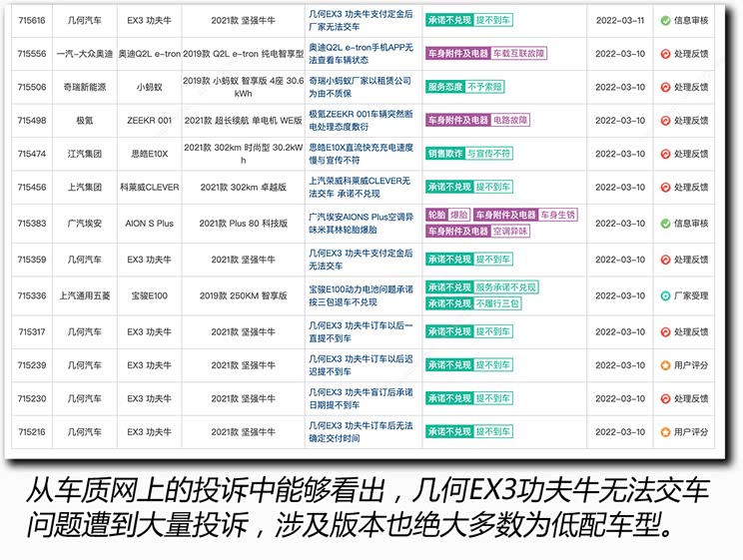Click model cell 思皓E10X

(x=149, y=154)
